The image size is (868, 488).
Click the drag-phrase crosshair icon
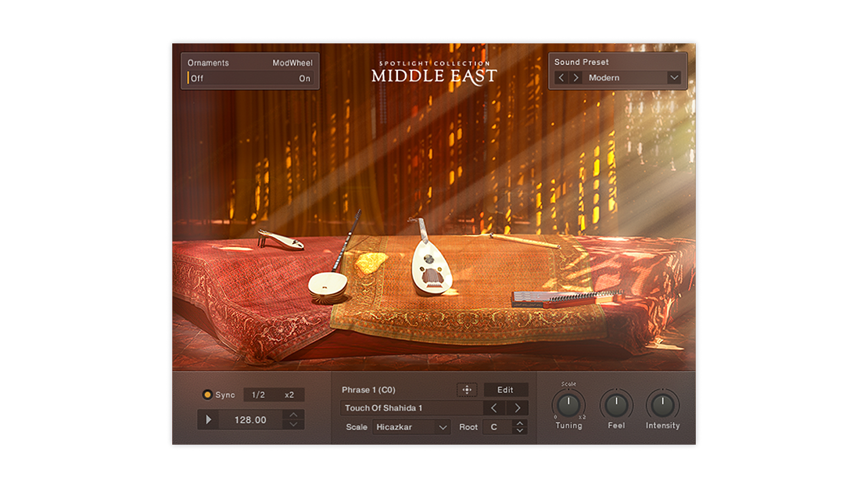point(467,389)
